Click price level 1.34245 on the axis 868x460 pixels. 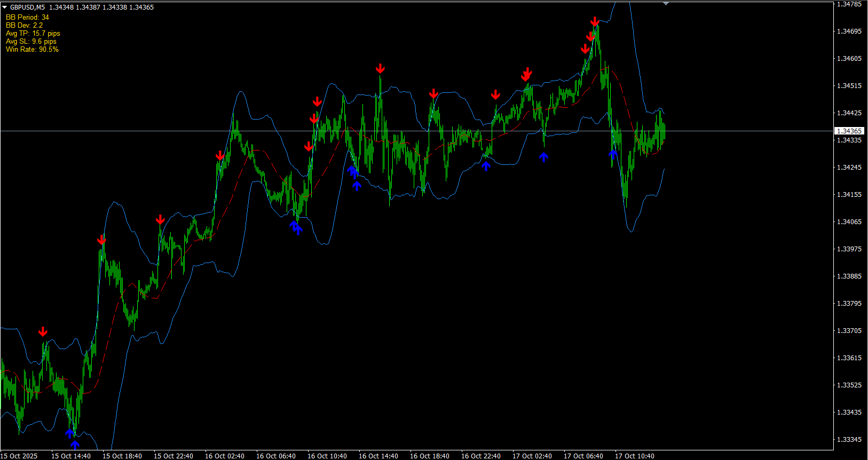pos(849,168)
